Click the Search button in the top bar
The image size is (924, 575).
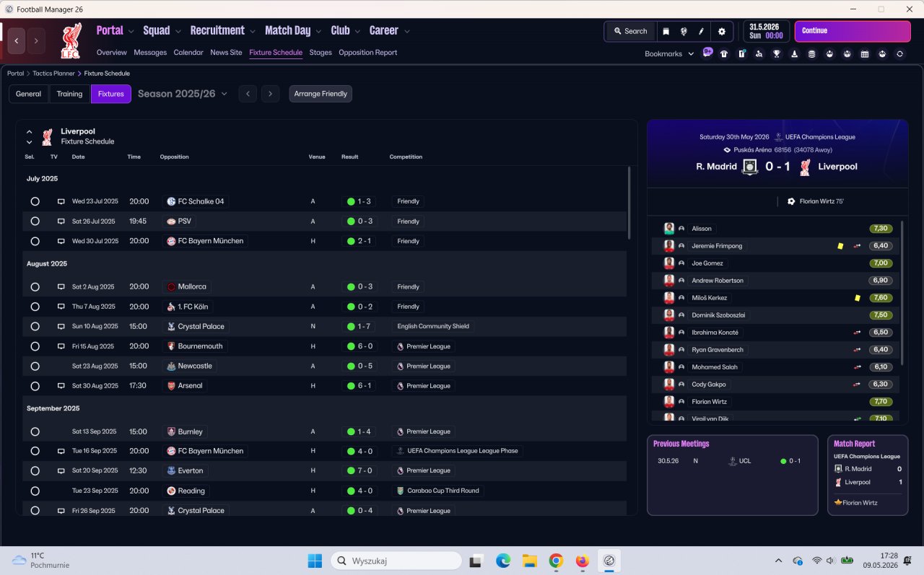[630, 31]
